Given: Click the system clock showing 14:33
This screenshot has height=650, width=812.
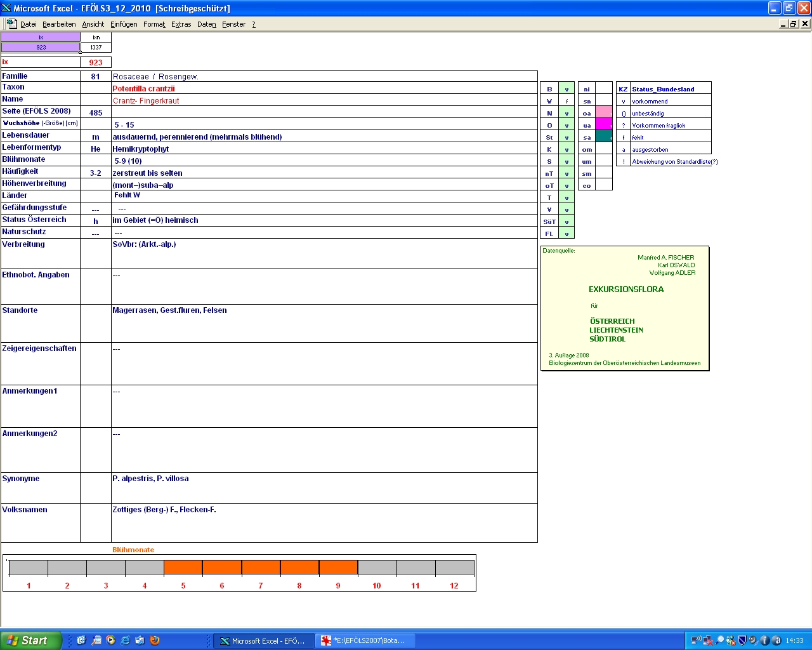Looking at the screenshot, I should 794,640.
